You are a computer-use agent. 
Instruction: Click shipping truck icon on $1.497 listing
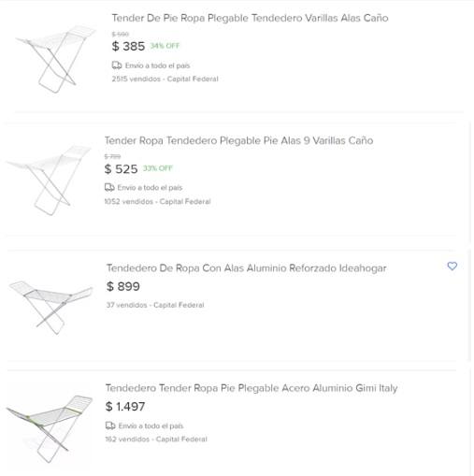click(110, 426)
